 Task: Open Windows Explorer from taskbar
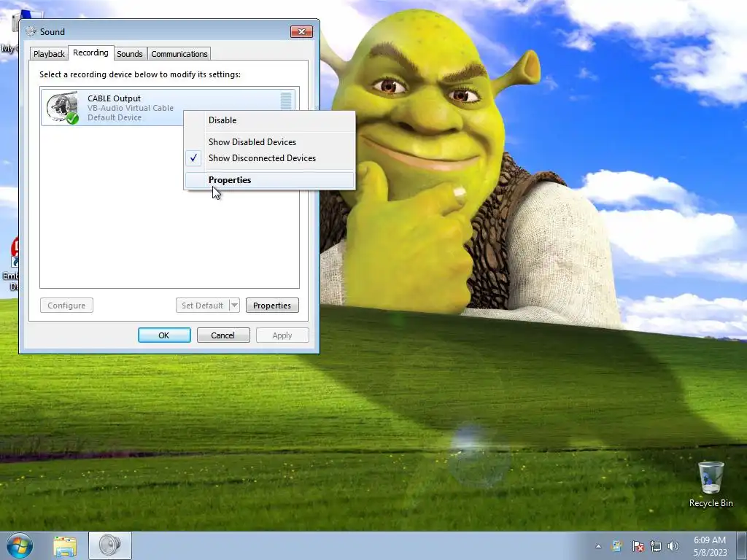click(x=65, y=546)
